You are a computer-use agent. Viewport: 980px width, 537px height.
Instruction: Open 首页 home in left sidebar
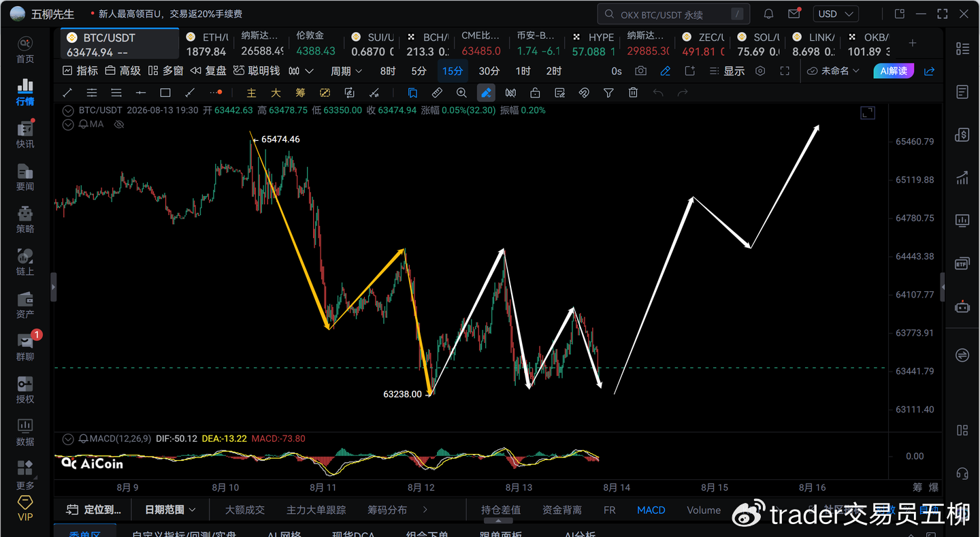[25, 50]
